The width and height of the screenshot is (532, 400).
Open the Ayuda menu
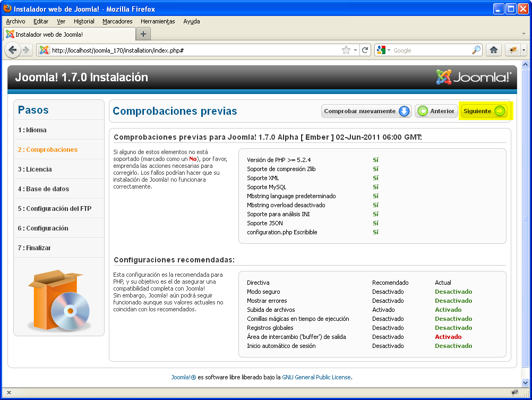click(x=191, y=21)
